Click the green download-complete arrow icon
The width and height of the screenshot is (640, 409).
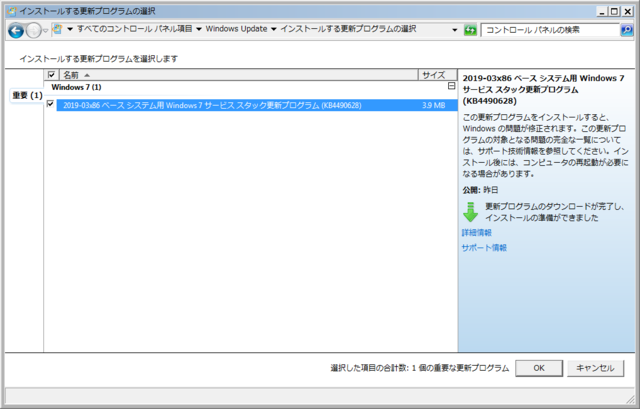point(471,212)
